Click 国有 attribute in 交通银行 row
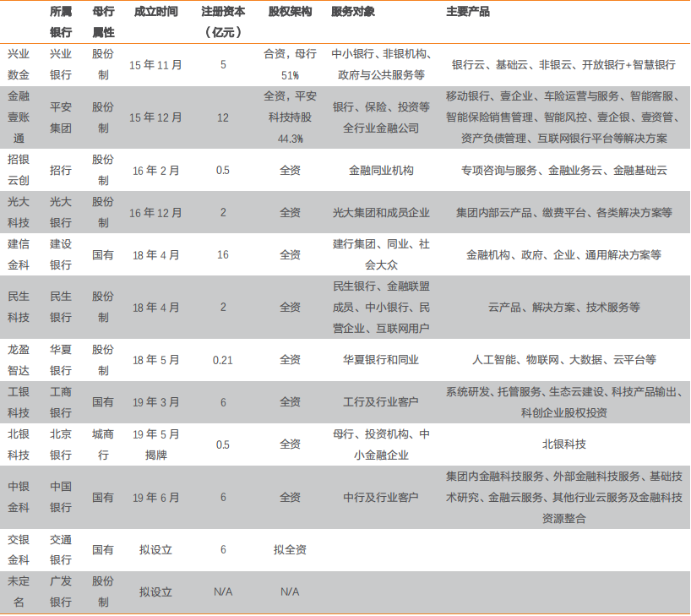Screen dimensions: 691x616 tap(103, 550)
